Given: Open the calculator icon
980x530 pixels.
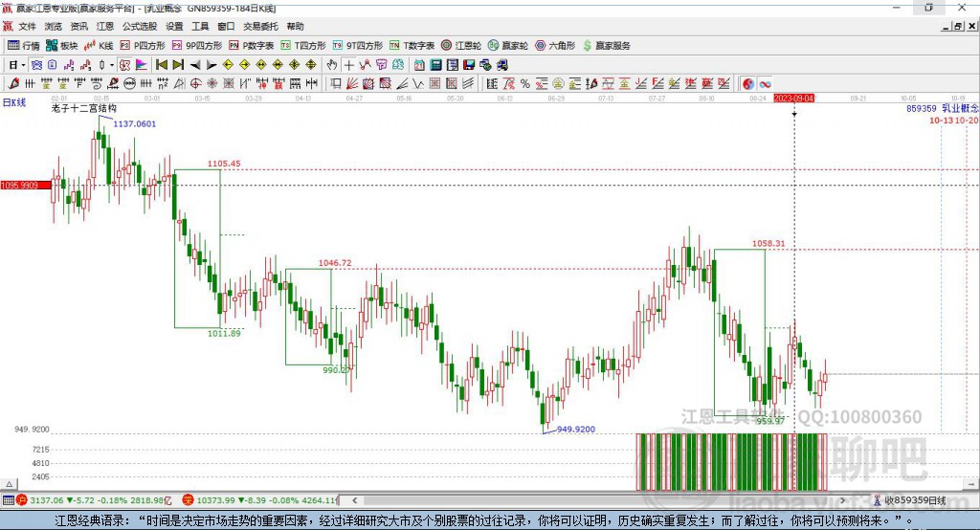Looking at the screenshot, I should [x=435, y=65].
